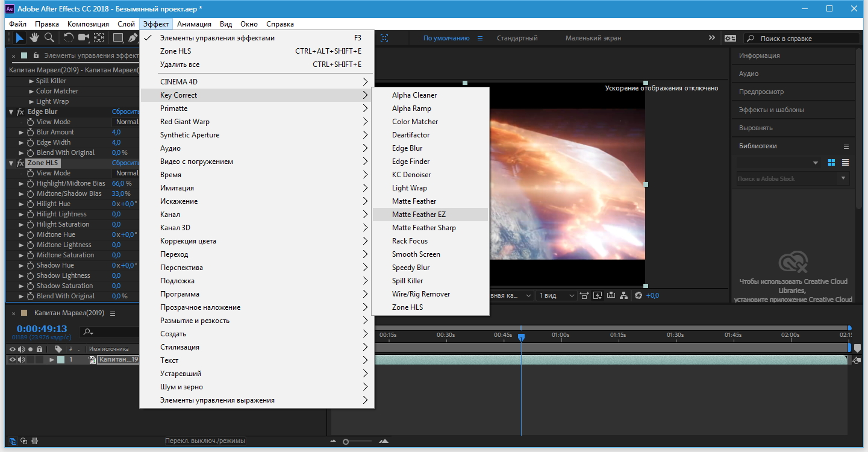The height and width of the screenshot is (452, 868).
Task: Collapse the Zone HLS effect
Action: (11, 163)
